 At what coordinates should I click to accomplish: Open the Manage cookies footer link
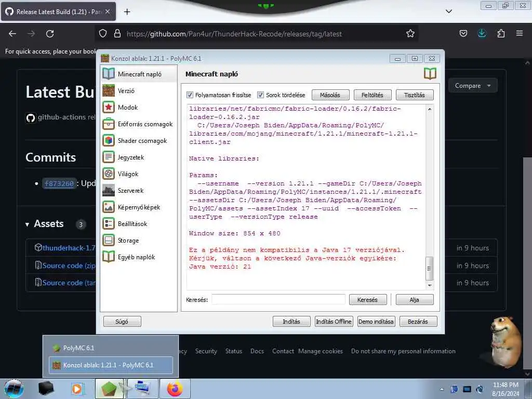pos(321,351)
